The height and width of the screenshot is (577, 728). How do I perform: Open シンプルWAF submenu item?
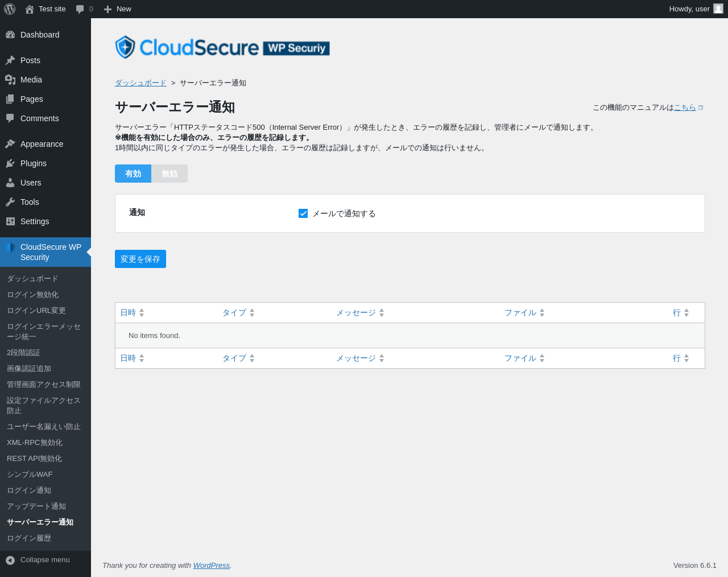click(x=45, y=475)
